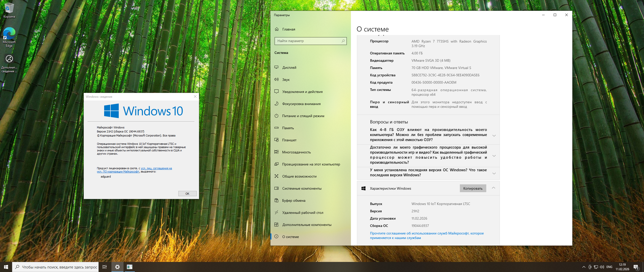644x272 pixels.
Task: Select the Дисплей settings page
Action: tap(289, 67)
